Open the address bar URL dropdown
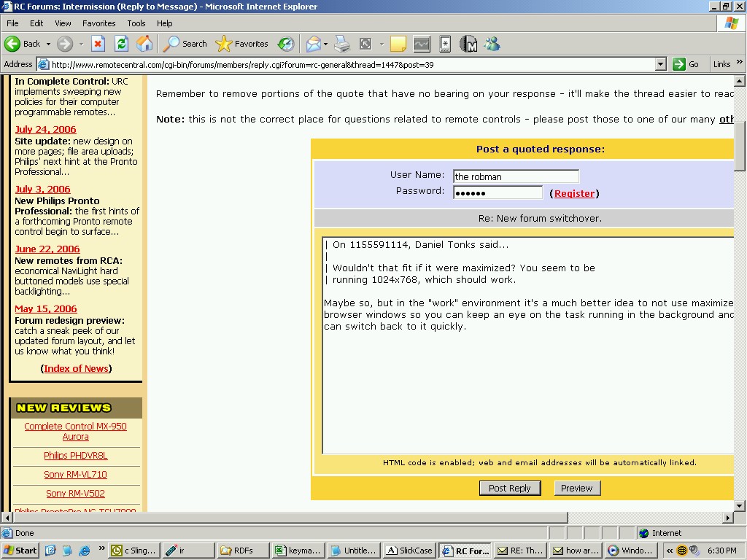 (x=660, y=64)
